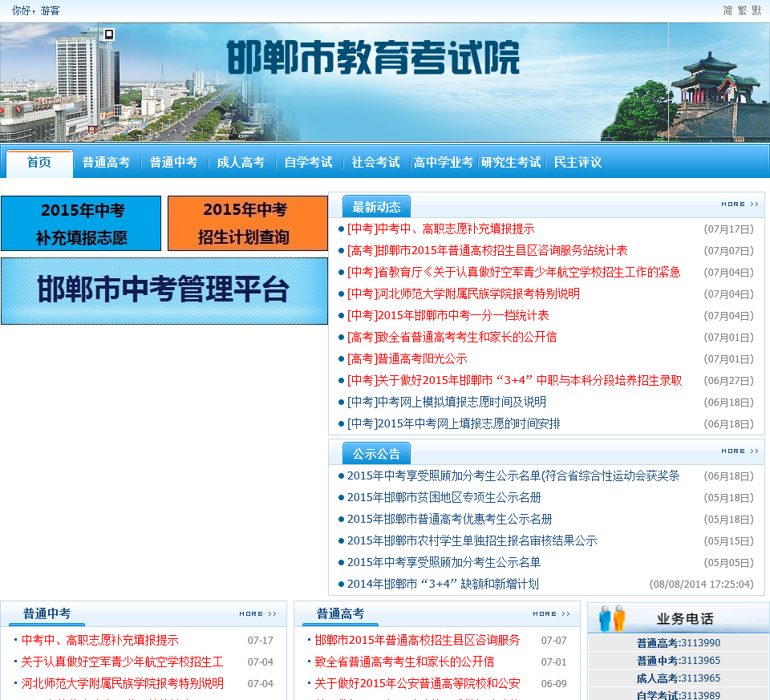
Task: Click the 成人高考:3113965 phone entry
Action: click(x=679, y=678)
